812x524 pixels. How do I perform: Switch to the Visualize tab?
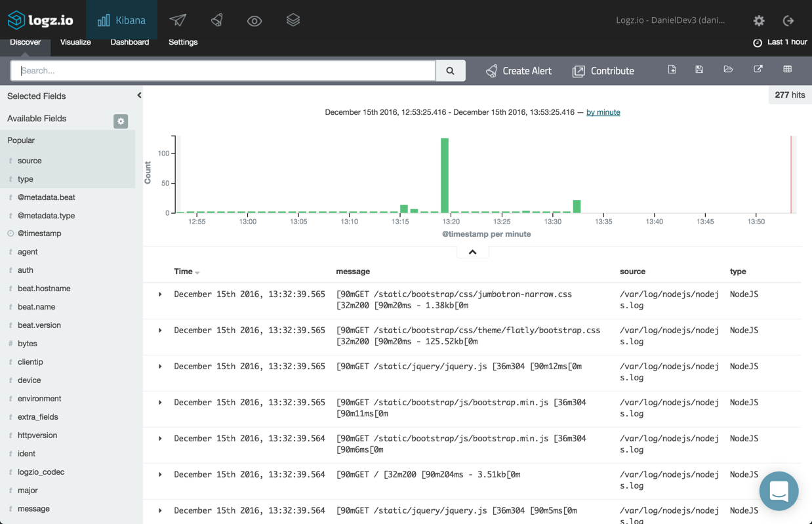[x=75, y=42]
